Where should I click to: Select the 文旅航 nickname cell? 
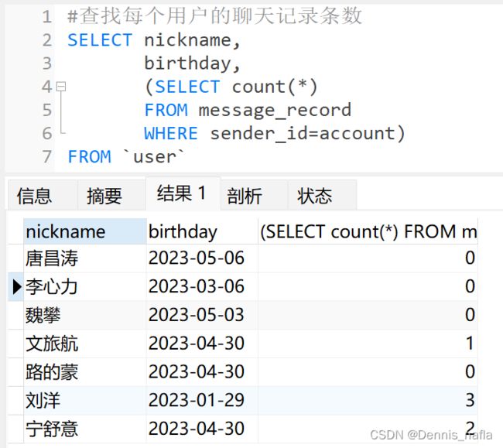tap(85, 344)
